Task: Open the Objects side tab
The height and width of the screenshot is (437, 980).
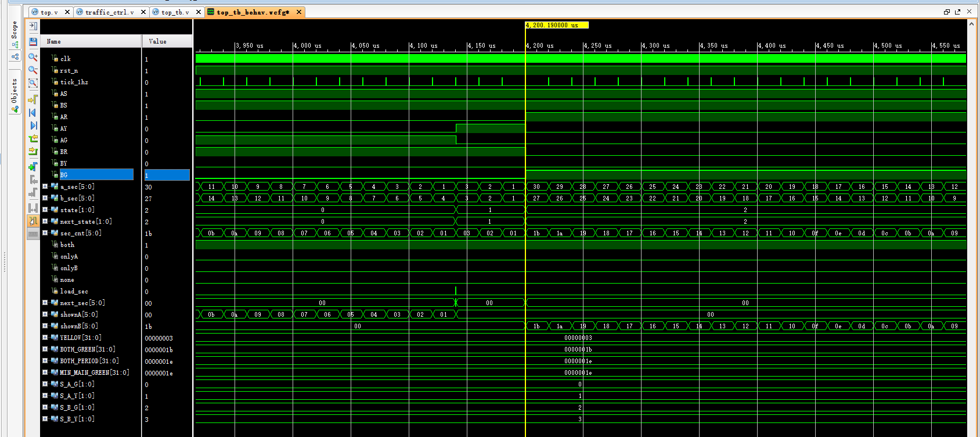Action: point(15,91)
